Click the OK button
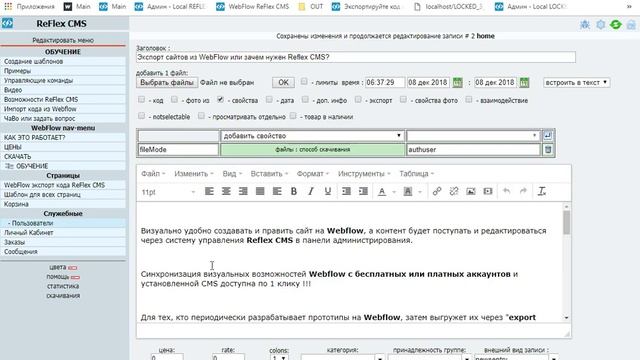This screenshot has height=360, width=640. click(283, 82)
